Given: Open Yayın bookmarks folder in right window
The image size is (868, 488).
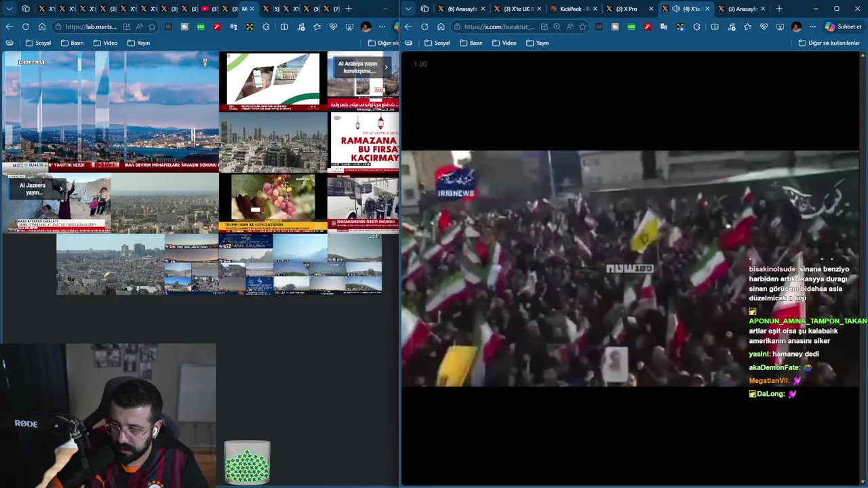Looking at the screenshot, I should (537, 43).
